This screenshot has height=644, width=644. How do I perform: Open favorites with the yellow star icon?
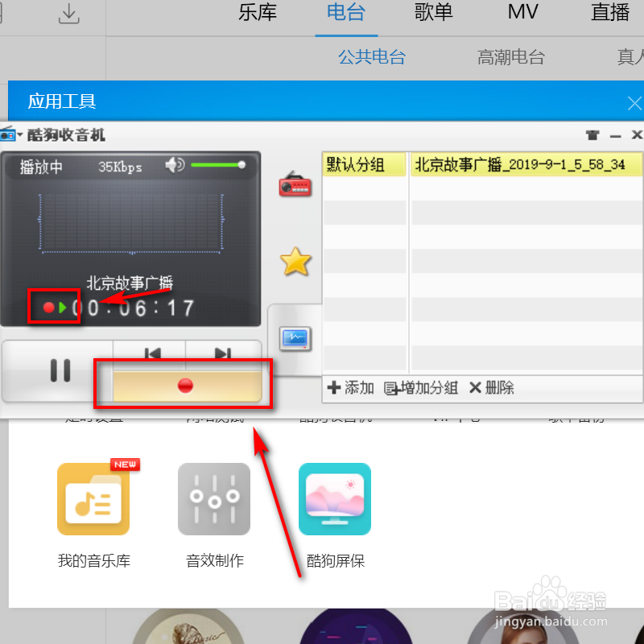tap(295, 261)
